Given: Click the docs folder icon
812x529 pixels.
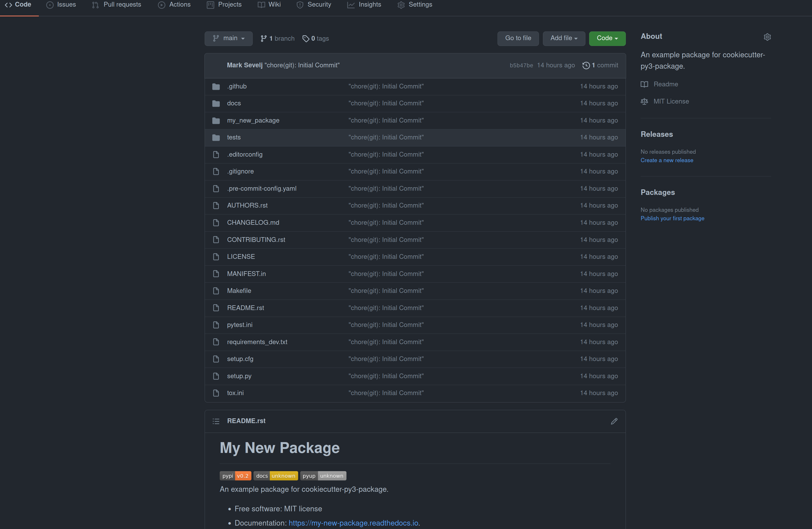Looking at the screenshot, I should (216, 104).
